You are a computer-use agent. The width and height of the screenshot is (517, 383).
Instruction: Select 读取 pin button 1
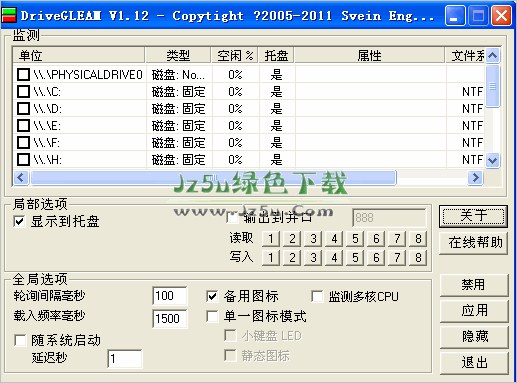pyautogui.click(x=271, y=239)
